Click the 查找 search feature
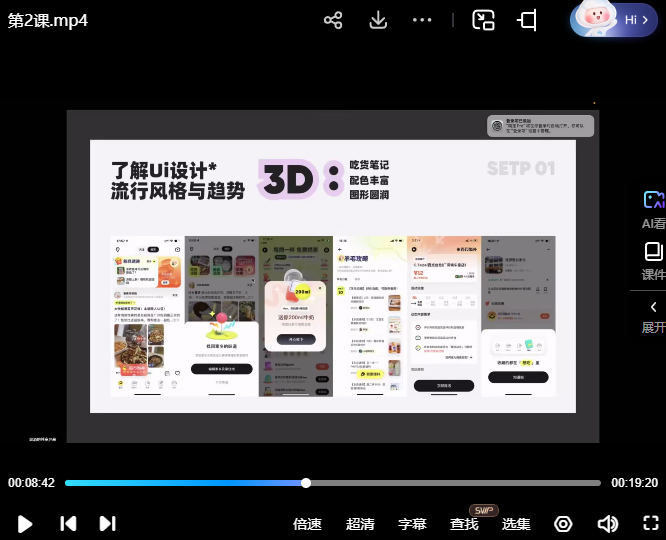The width and height of the screenshot is (666, 540). 464,524
